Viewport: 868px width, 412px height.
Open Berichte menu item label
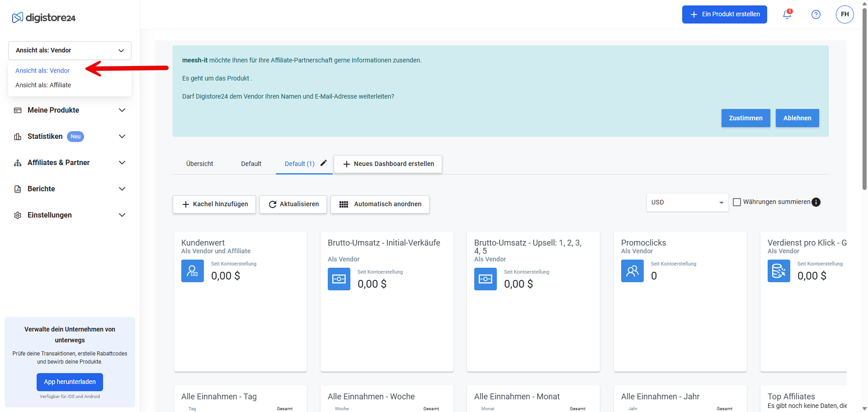[x=41, y=189]
